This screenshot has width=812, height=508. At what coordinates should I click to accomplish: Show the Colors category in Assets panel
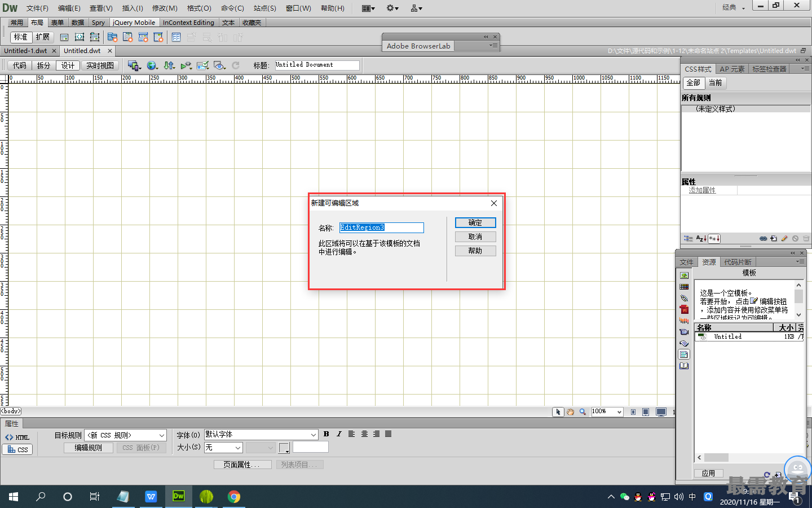click(x=684, y=287)
